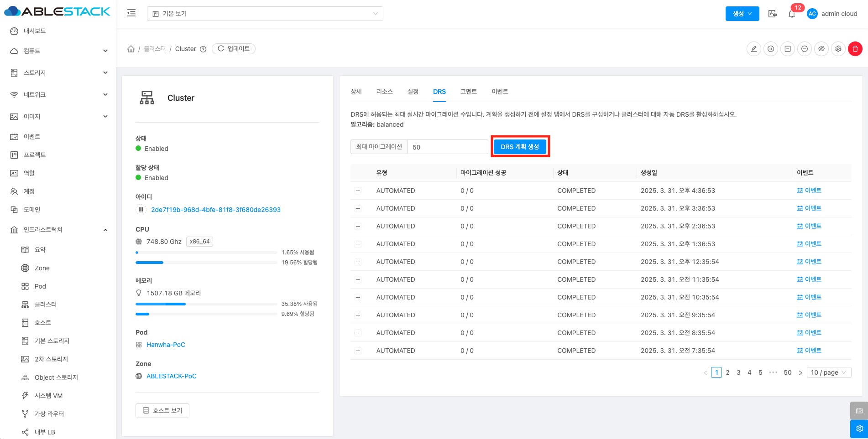Click the home icon in the breadcrumb
This screenshot has width=868, height=439.
131,49
